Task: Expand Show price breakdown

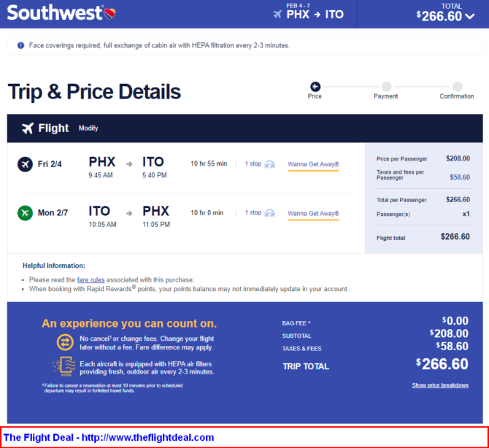Action: [440, 385]
